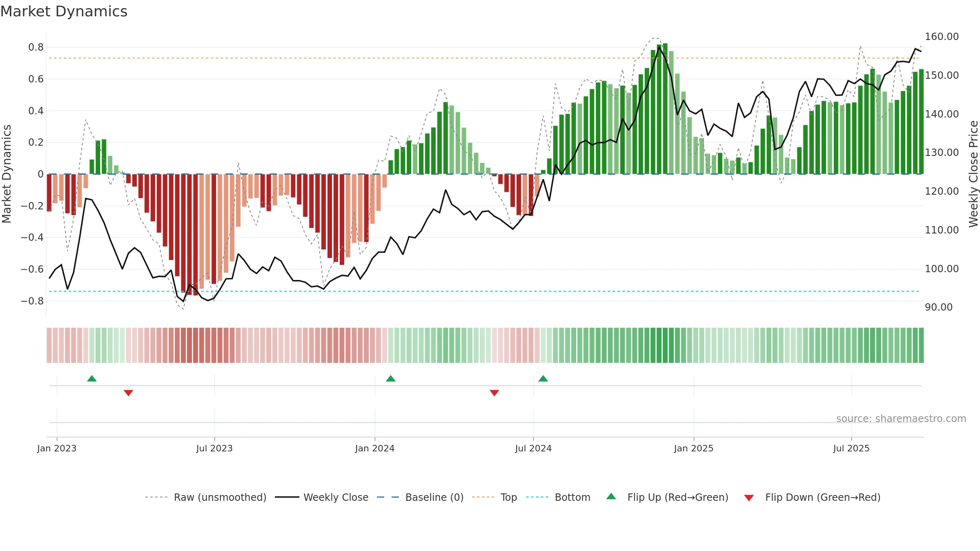The width and height of the screenshot is (980, 551).
Task: Click the first heatmap strip cell at far left
Action: click(49, 345)
